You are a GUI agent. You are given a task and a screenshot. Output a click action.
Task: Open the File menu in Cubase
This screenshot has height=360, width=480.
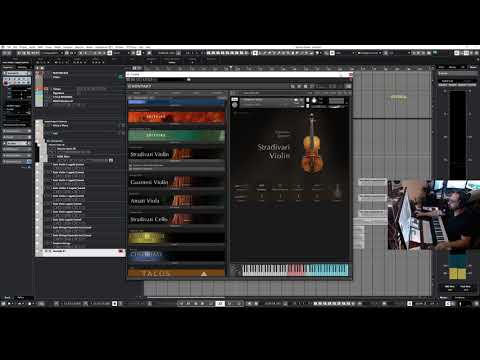point(9,47)
